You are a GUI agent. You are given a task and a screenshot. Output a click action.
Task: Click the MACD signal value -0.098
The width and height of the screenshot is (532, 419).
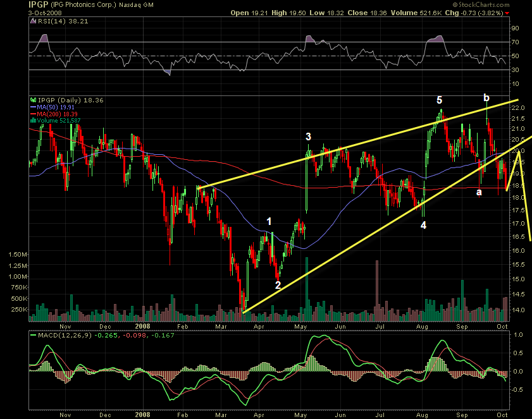click(x=135, y=336)
